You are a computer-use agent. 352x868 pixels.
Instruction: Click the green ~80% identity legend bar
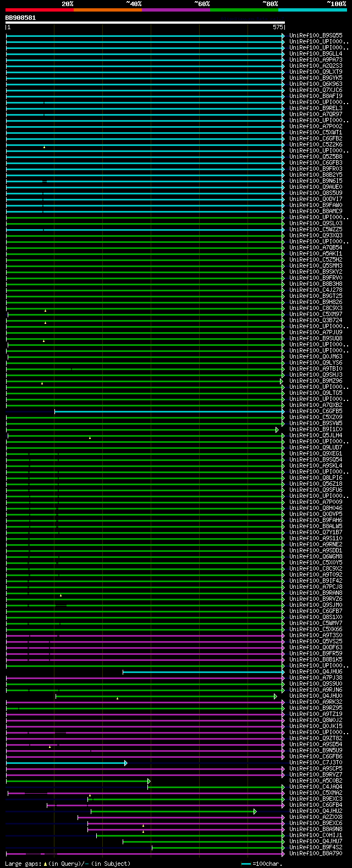pos(244,10)
